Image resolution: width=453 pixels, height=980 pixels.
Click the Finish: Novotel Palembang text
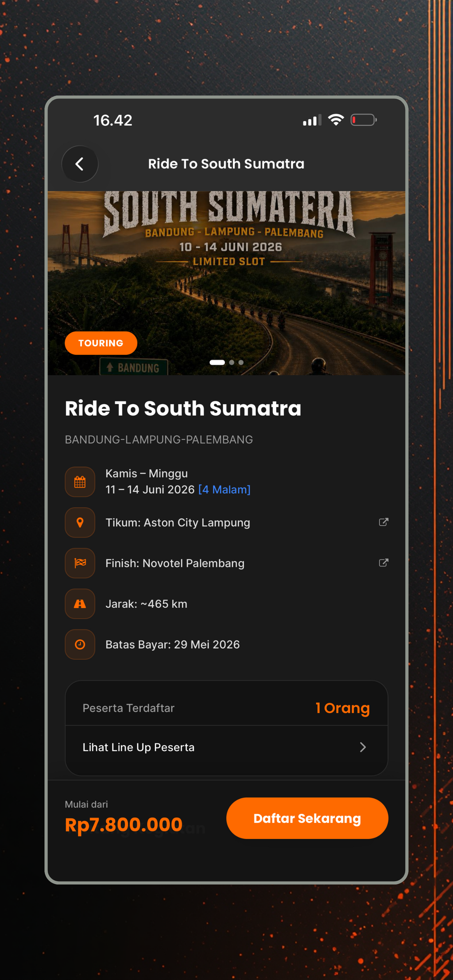click(x=175, y=563)
